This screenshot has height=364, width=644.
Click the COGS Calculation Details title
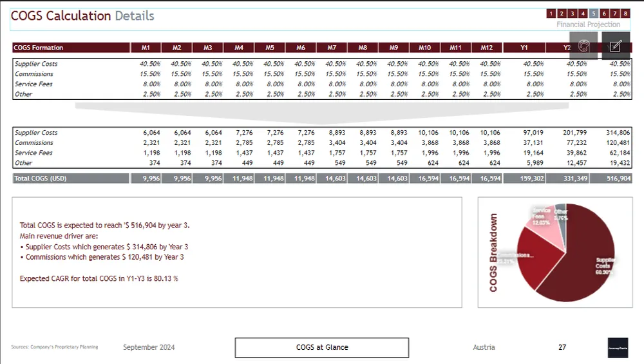(x=82, y=15)
